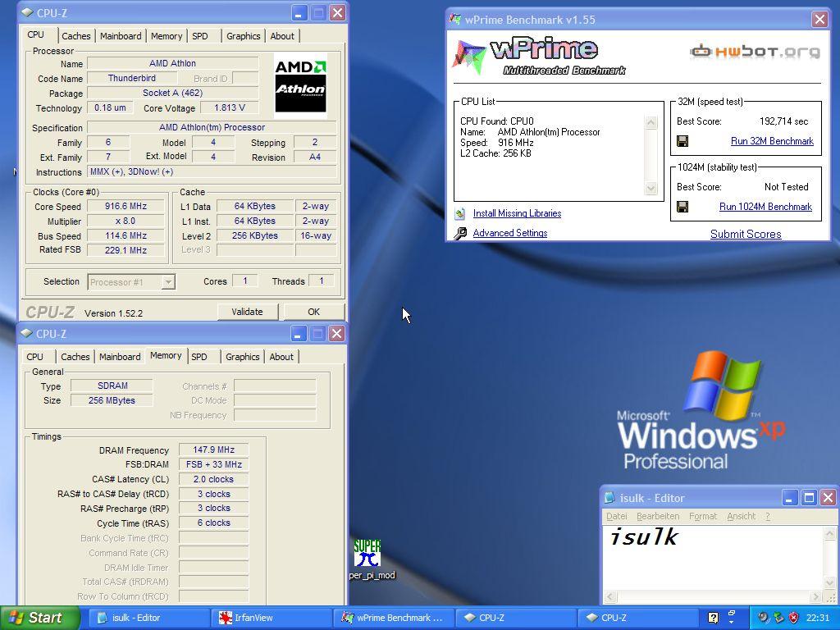840x630 pixels.
Task: Run the 32M Benchmark
Action: pyautogui.click(x=772, y=141)
